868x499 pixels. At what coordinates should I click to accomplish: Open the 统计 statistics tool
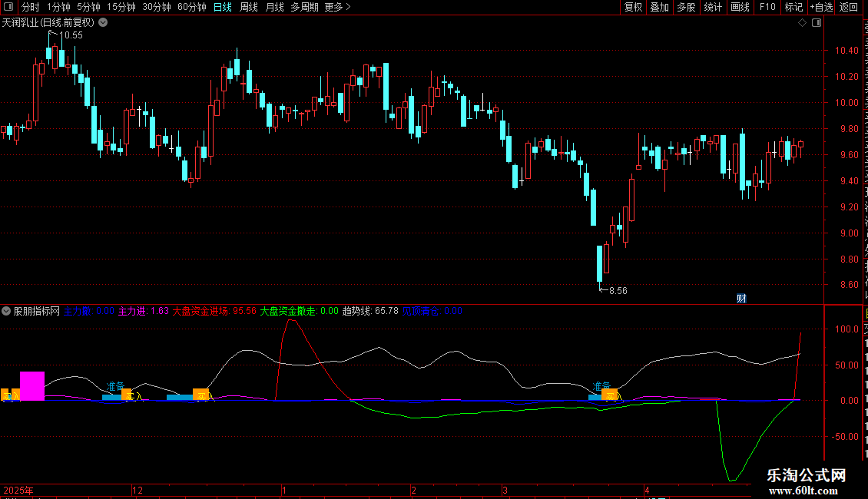pyautogui.click(x=713, y=7)
